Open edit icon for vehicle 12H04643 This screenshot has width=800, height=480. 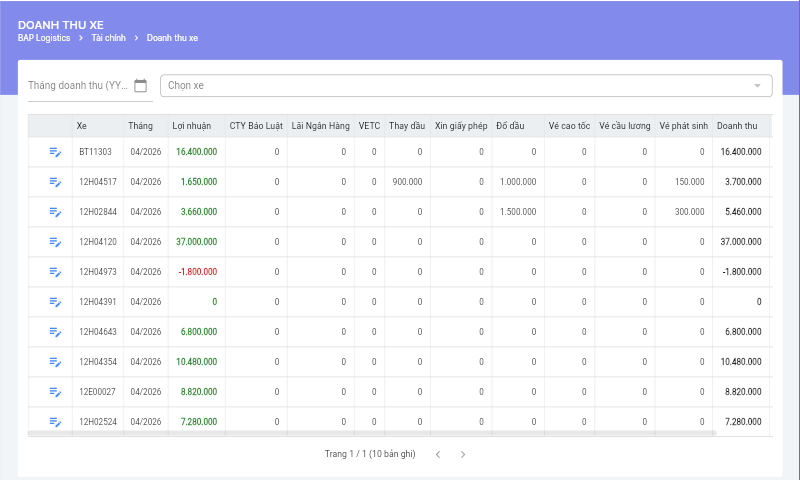[x=55, y=332]
